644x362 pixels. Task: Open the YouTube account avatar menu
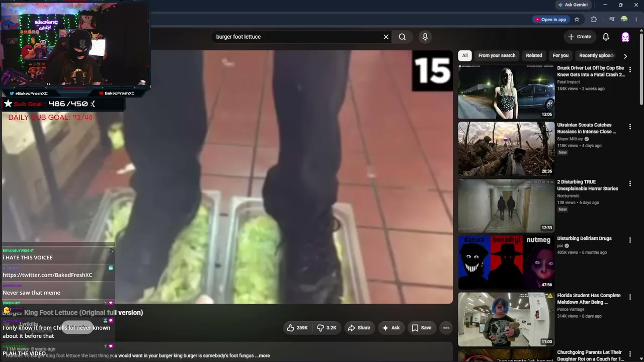click(625, 37)
